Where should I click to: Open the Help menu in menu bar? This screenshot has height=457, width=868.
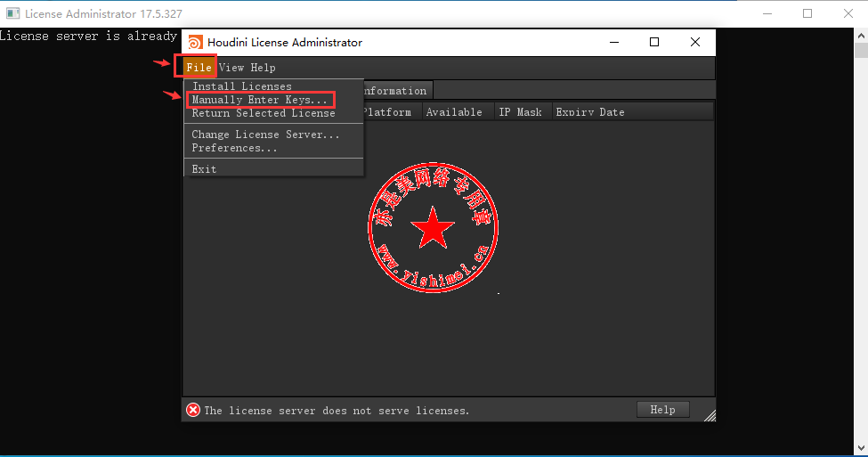pos(263,68)
